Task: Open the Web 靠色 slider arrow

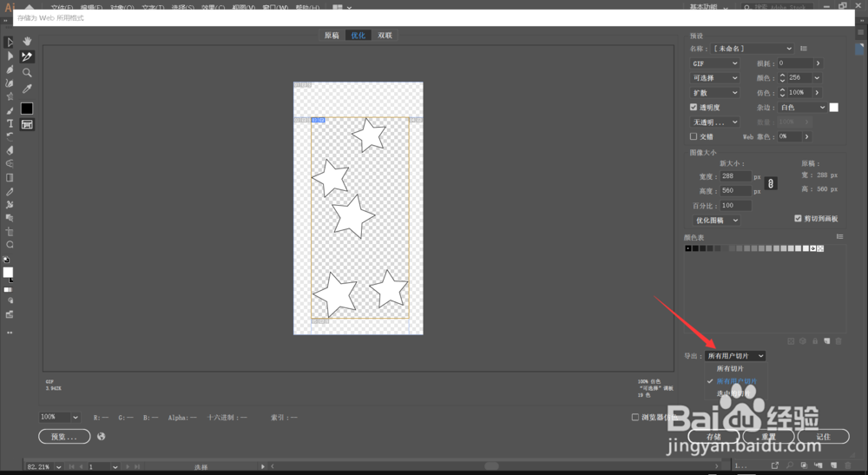Action: click(806, 136)
